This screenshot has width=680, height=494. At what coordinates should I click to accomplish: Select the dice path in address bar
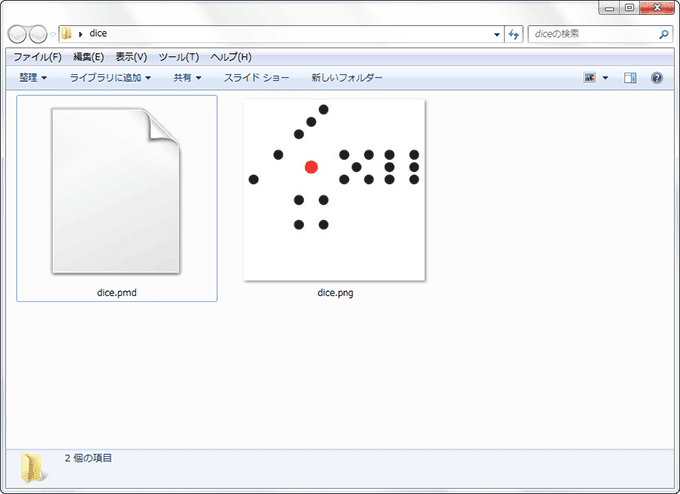pyautogui.click(x=98, y=33)
